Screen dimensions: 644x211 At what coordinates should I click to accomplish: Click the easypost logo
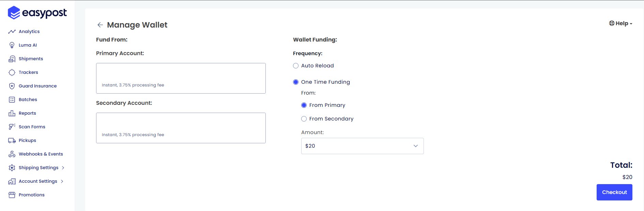(37, 13)
